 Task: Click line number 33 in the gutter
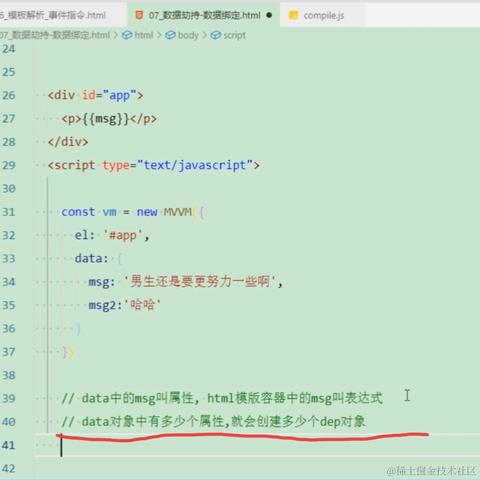click(x=9, y=259)
